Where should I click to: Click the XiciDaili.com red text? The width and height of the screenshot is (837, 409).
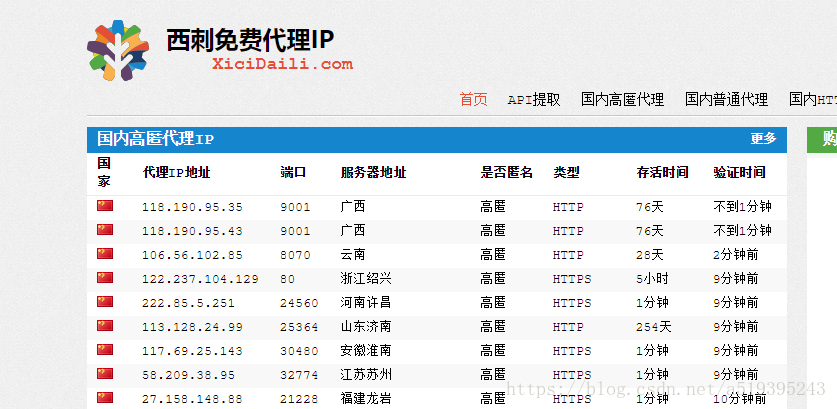pos(282,65)
